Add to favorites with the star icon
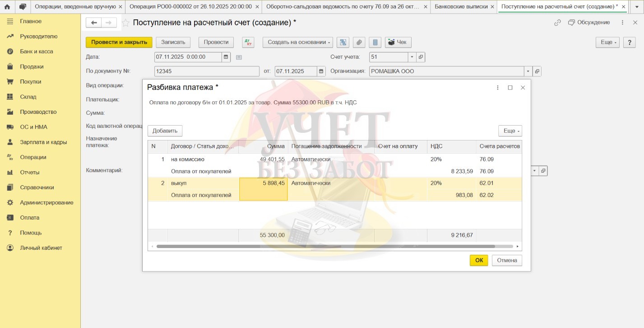 126,23
